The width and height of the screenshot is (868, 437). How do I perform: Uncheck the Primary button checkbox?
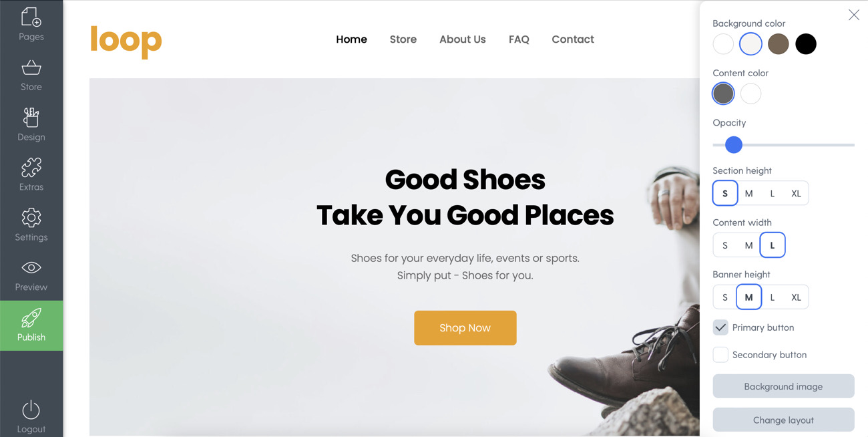[720, 327]
